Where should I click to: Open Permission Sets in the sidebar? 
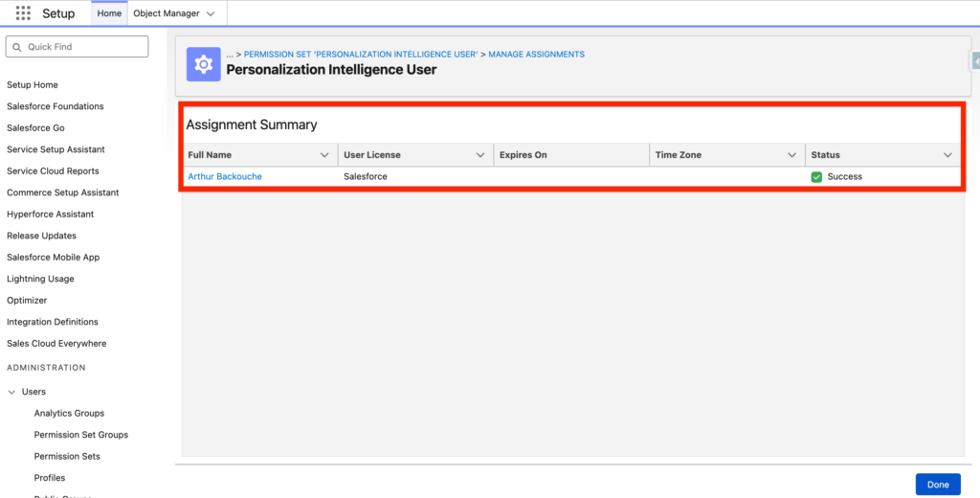(x=67, y=456)
